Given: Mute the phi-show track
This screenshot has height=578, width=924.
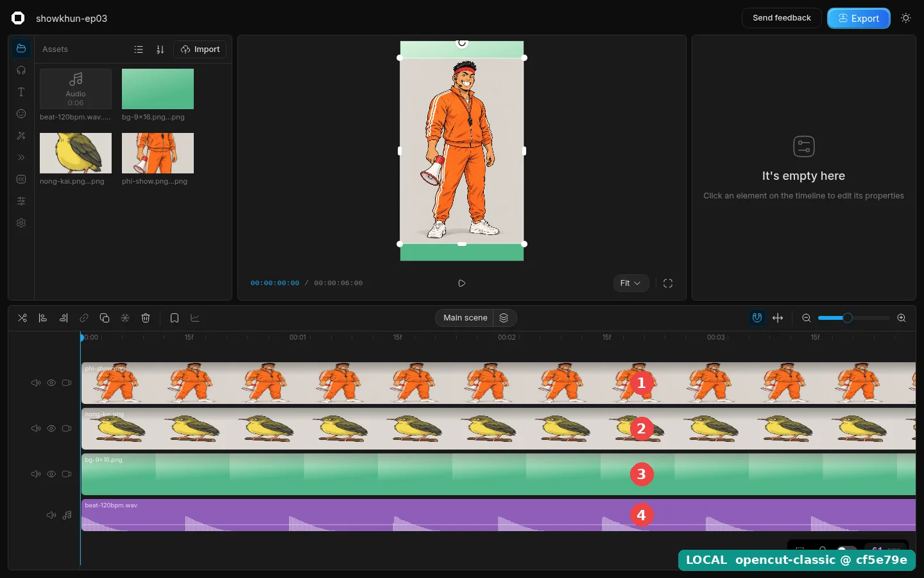Looking at the screenshot, I should click(36, 383).
